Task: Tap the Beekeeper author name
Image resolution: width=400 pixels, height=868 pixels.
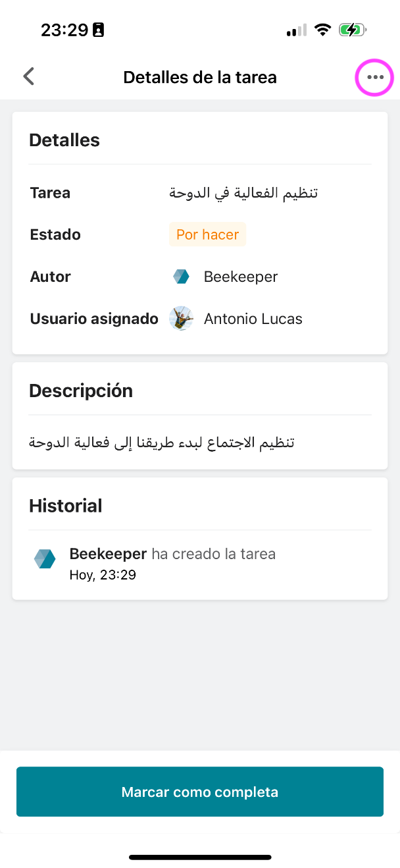Action: coord(241,277)
